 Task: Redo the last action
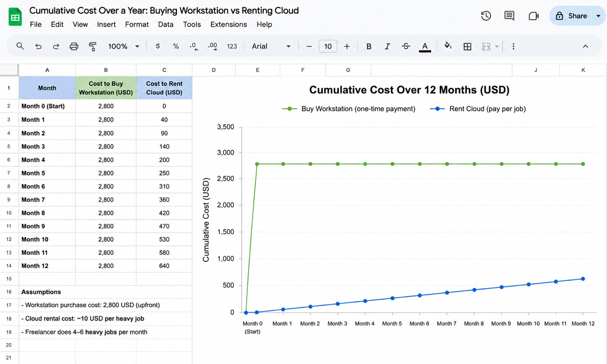pos(56,46)
